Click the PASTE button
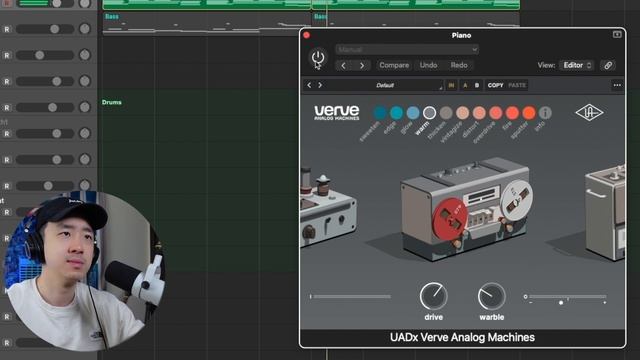This screenshot has height=360, width=640. point(517,85)
